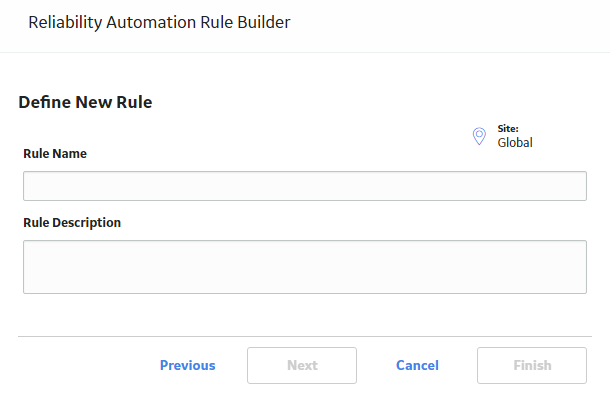Click the Rule Name label

pyautogui.click(x=55, y=154)
